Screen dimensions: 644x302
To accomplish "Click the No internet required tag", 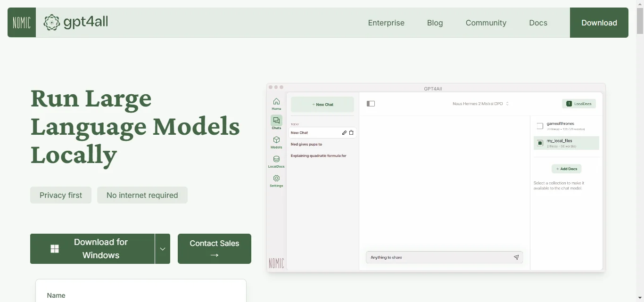I will [x=142, y=195].
